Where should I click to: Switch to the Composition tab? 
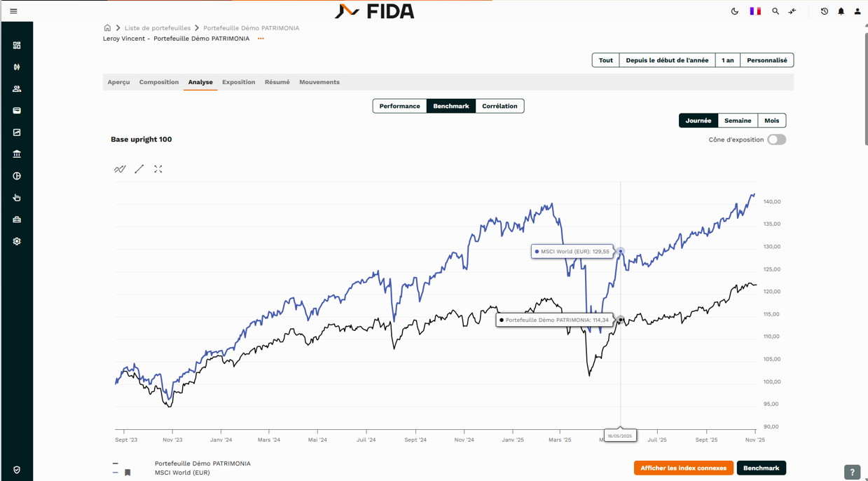click(x=159, y=82)
